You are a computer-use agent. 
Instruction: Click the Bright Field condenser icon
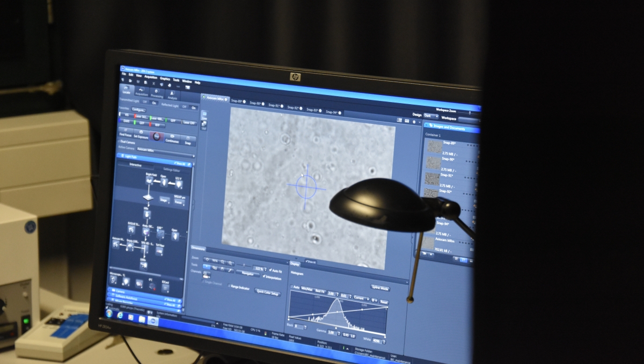tap(150, 181)
